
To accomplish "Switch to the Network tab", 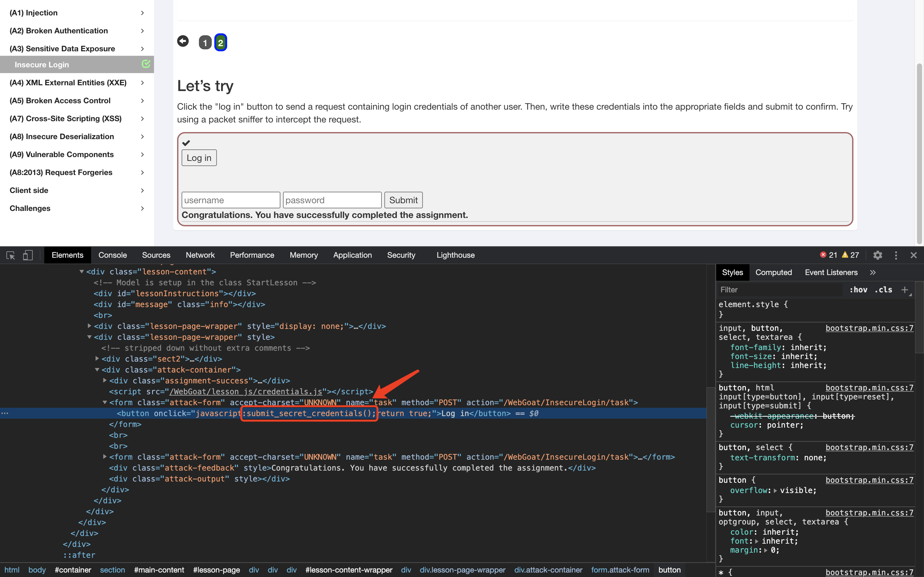I will 200,255.
